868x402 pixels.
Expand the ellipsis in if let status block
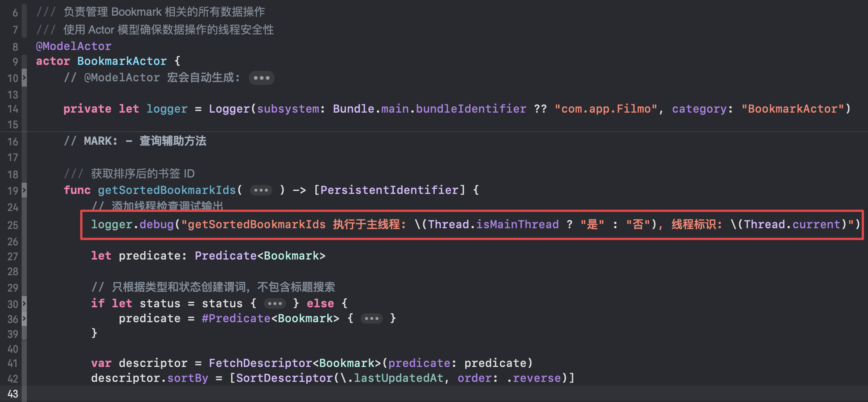pyautogui.click(x=274, y=304)
